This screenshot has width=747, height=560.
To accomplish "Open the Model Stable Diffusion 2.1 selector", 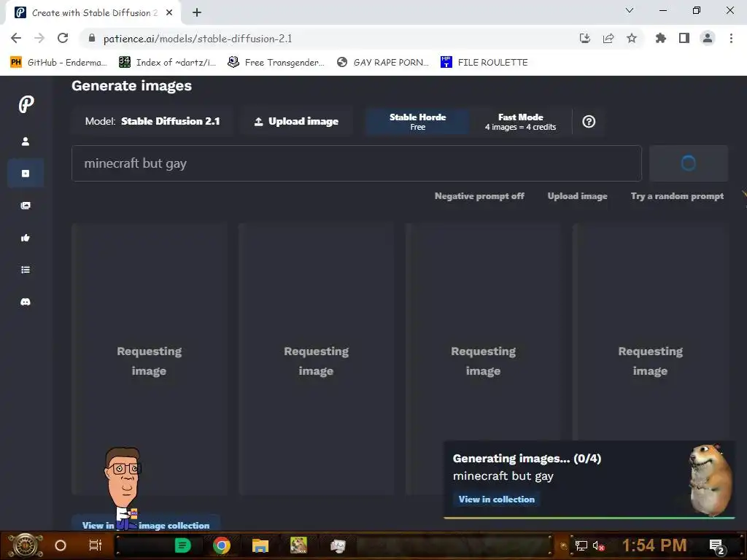I will coord(152,122).
